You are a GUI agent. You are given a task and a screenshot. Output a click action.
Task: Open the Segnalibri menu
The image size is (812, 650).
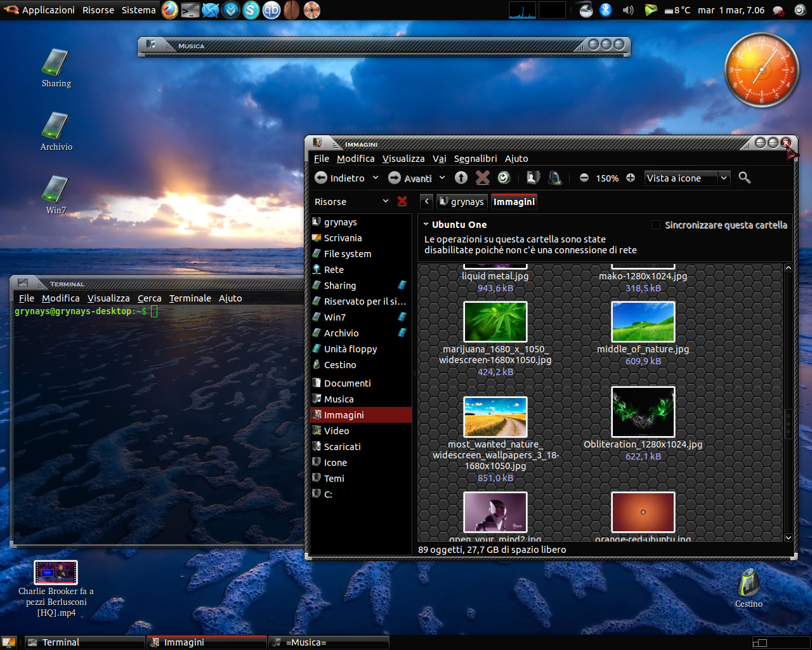tap(475, 159)
